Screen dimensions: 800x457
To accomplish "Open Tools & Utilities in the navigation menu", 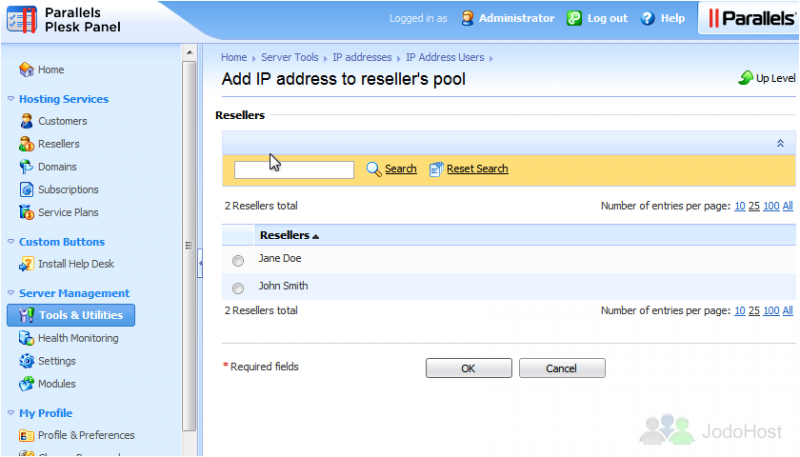I will [71, 315].
